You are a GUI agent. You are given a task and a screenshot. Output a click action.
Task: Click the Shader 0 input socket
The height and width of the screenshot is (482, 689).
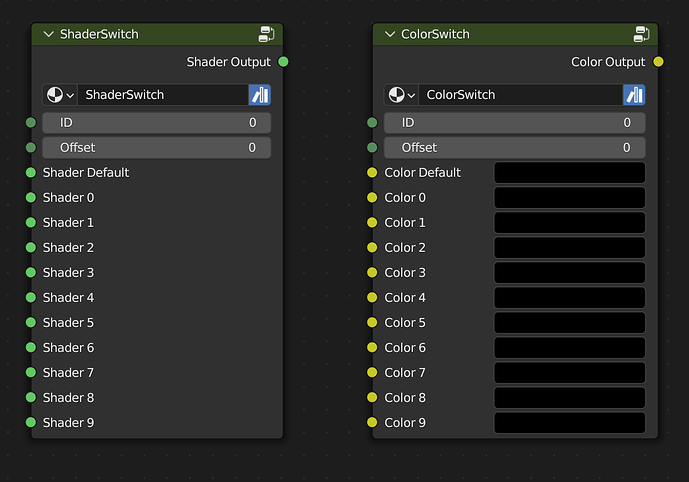tap(31, 198)
